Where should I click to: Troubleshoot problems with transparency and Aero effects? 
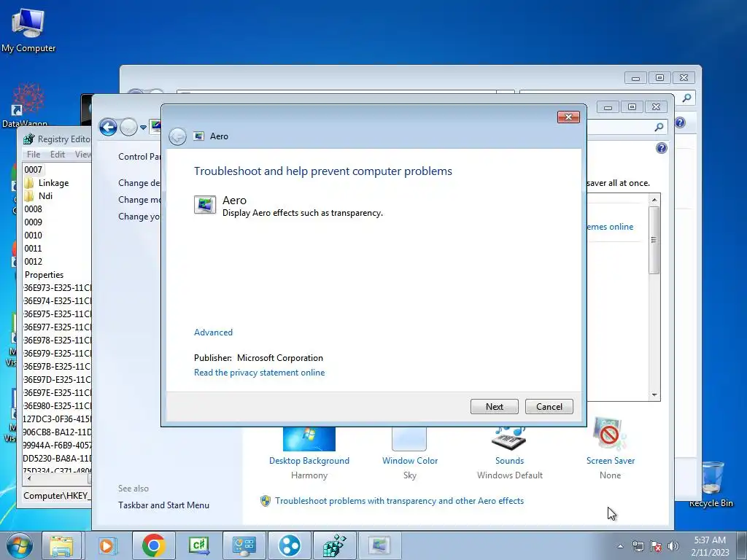pyautogui.click(x=399, y=501)
